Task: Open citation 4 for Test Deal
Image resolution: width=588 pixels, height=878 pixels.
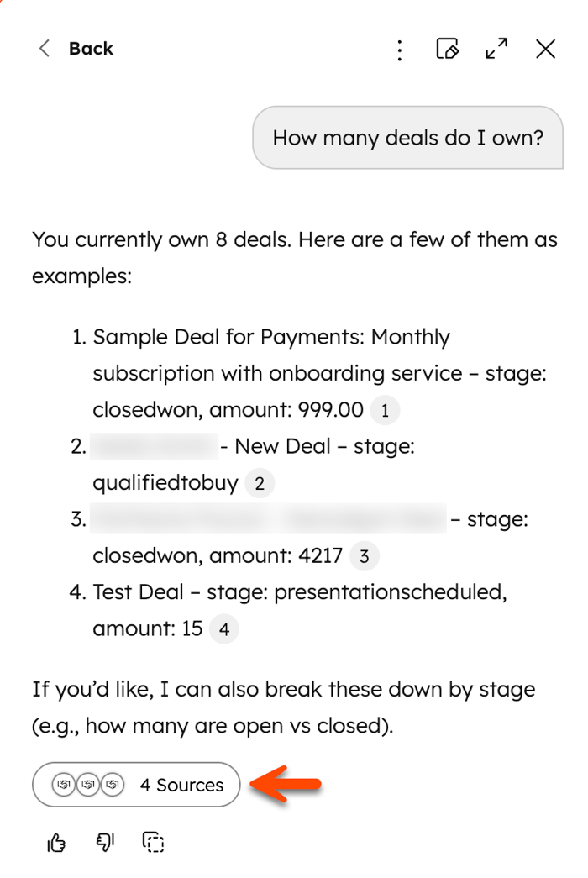Action: [224, 629]
